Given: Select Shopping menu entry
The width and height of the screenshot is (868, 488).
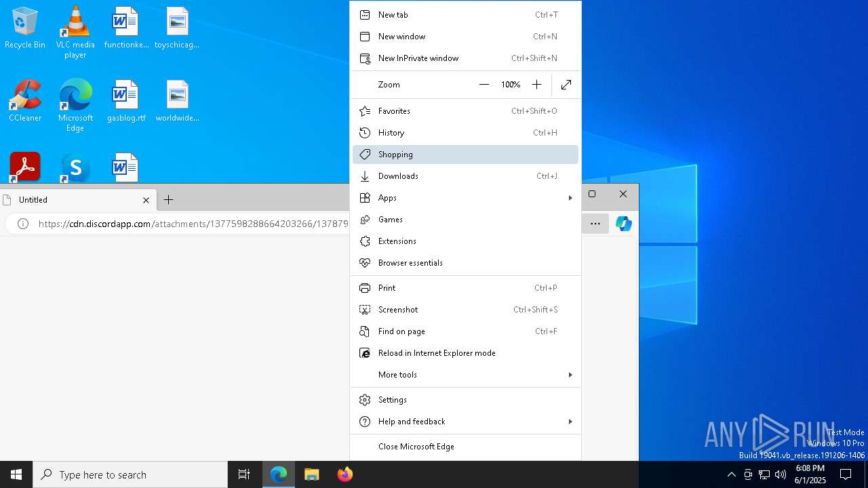Looking at the screenshot, I should (465, 155).
